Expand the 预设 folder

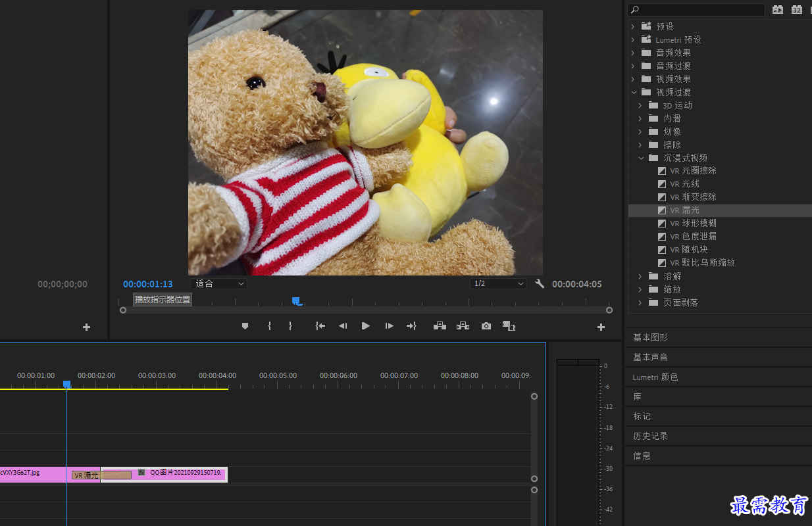(x=633, y=26)
